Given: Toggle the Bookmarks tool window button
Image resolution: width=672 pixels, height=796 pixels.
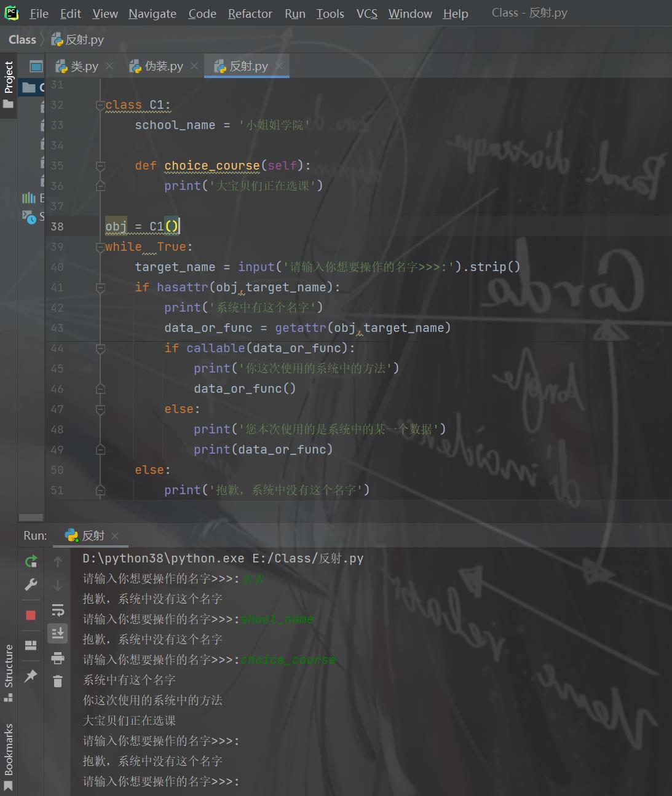Looking at the screenshot, I should coord(9,756).
